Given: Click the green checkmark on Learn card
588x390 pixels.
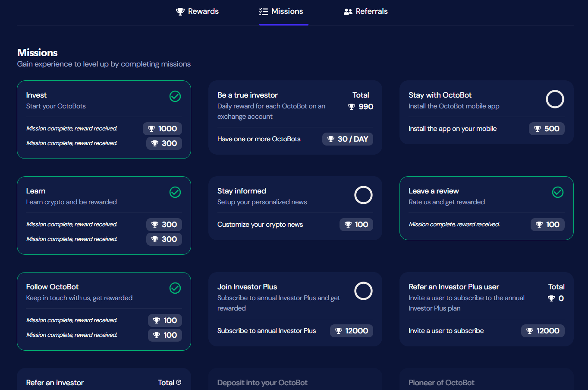Looking at the screenshot, I should pos(175,192).
